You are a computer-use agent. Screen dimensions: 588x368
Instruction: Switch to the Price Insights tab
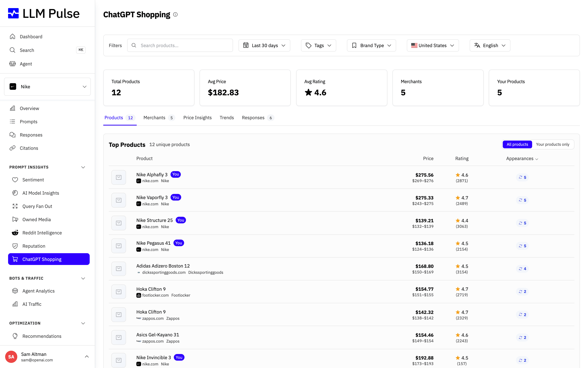coord(197,118)
